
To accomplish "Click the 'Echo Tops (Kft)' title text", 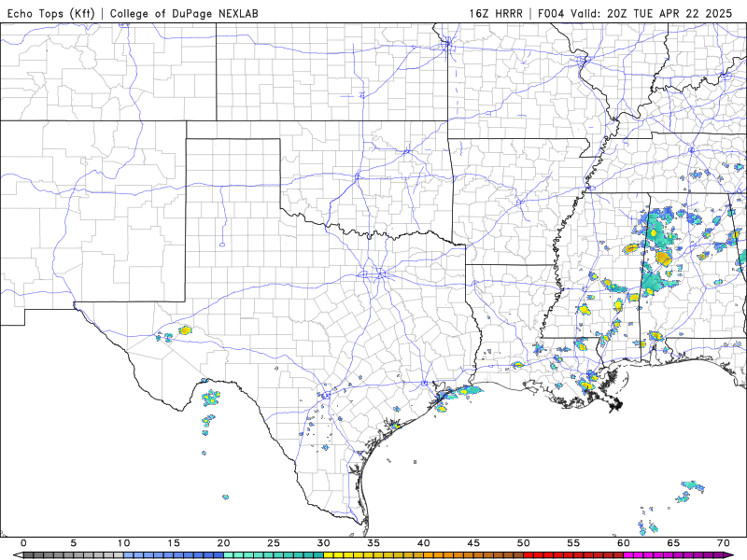I will coord(51,13).
